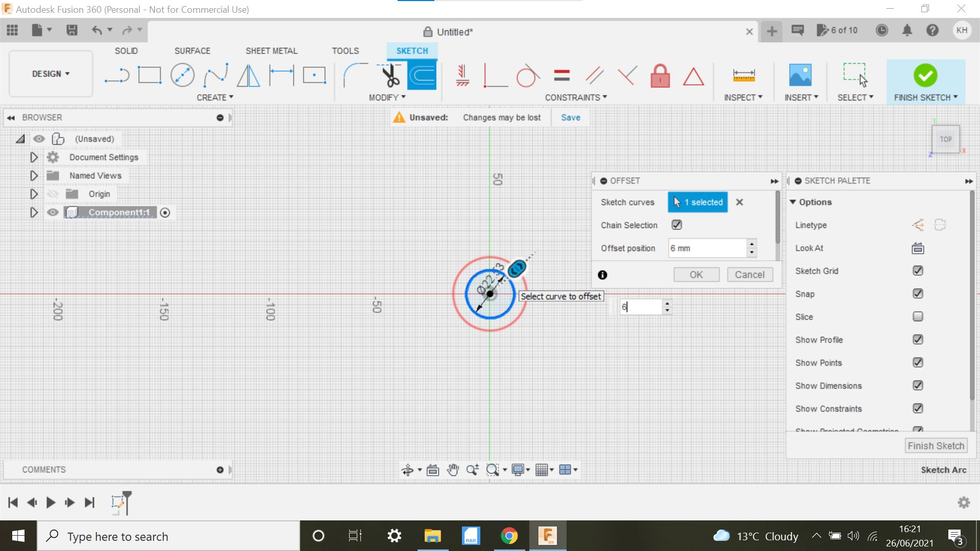Select the Circle sketch tool

182,76
